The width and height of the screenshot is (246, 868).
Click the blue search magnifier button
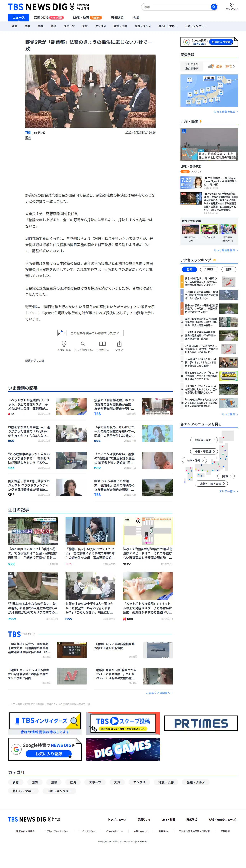[214, 7]
